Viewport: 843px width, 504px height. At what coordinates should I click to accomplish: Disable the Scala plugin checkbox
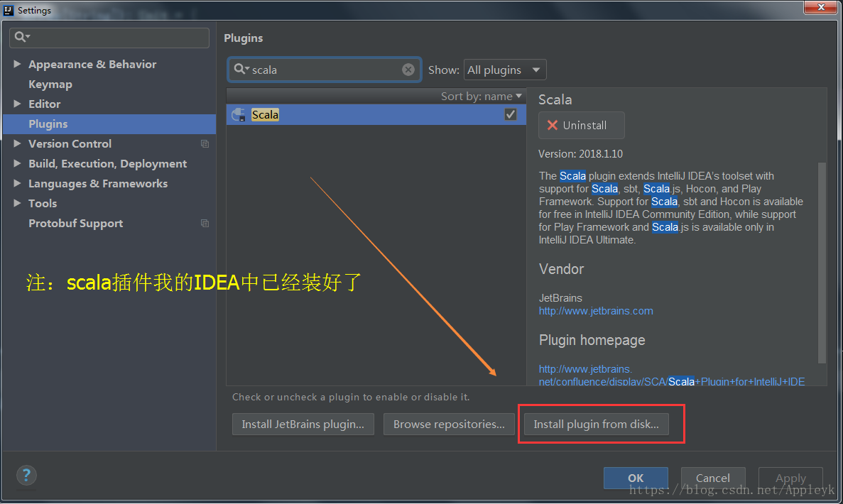click(x=510, y=114)
